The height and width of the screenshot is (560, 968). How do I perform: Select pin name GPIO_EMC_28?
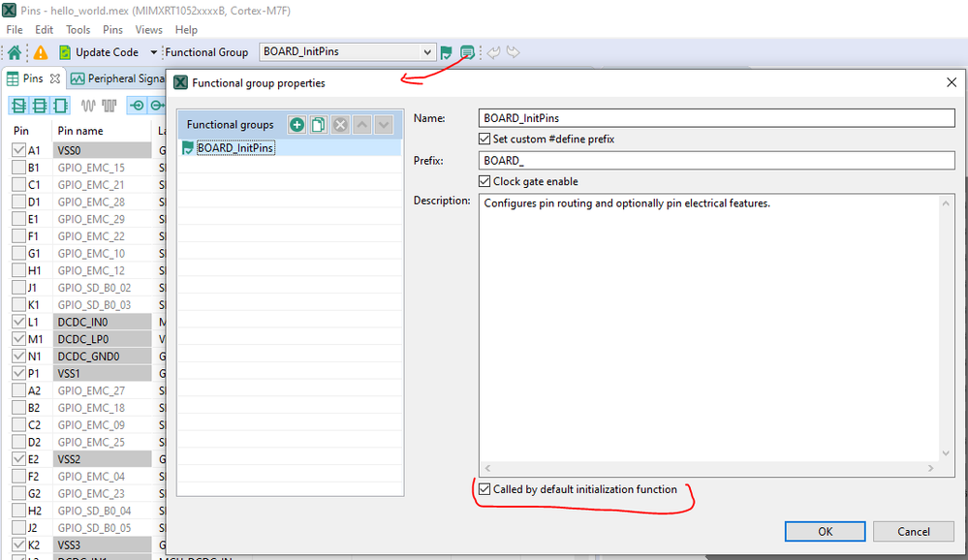point(91,202)
